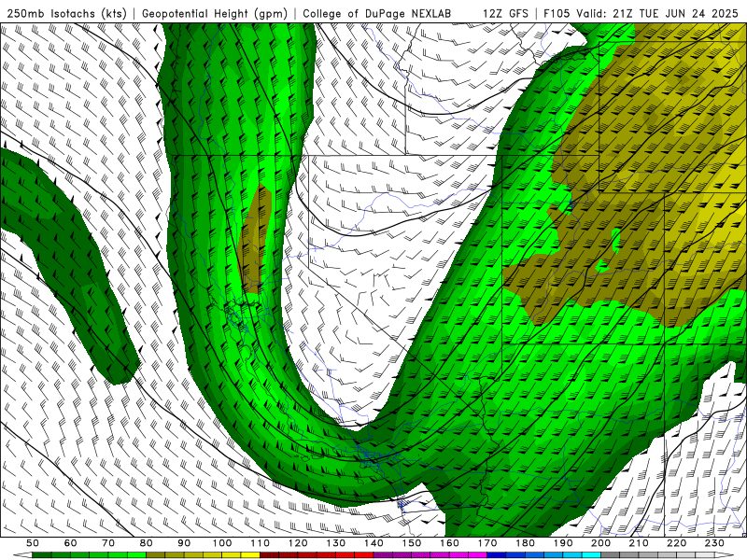Screen dimensions: 747x560
Task: Click the 230 kts legend value
Action: coord(714,543)
